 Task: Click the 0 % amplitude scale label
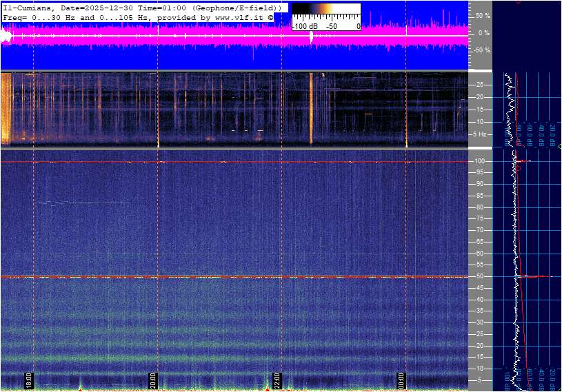click(x=484, y=32)
